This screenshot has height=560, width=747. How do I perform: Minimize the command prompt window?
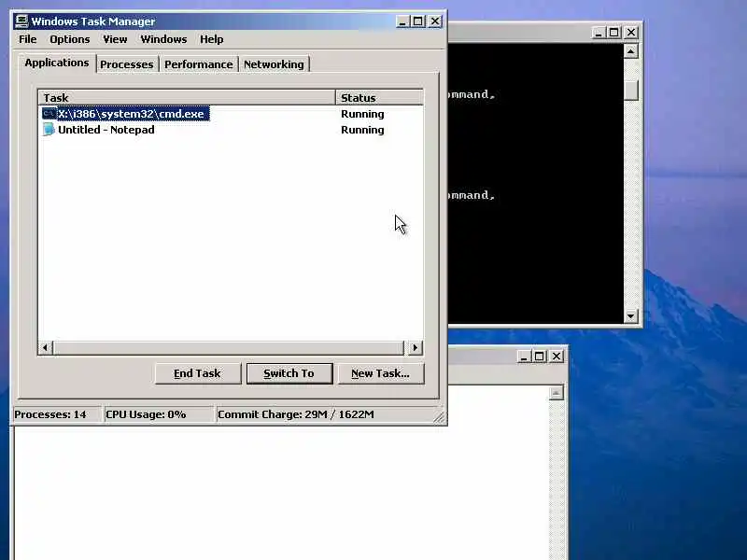[599, 33]
